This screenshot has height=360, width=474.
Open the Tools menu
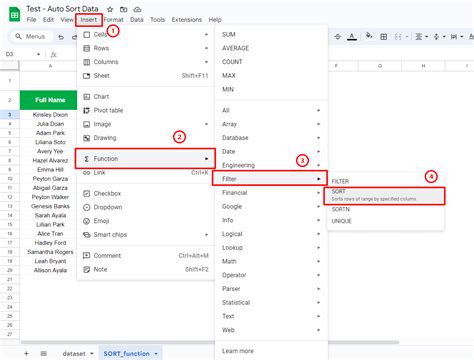[157, 20]
